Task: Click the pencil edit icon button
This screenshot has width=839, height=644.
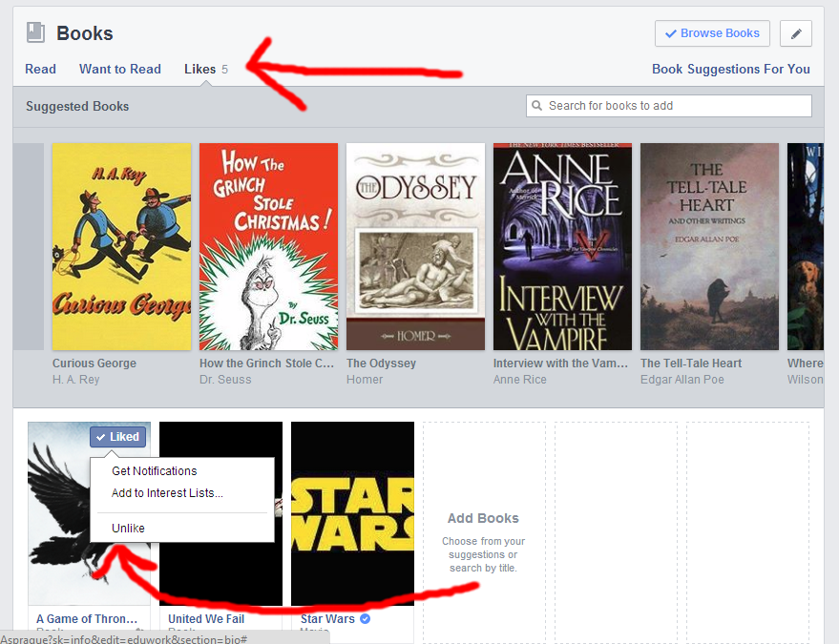Action: click(796, 33)
